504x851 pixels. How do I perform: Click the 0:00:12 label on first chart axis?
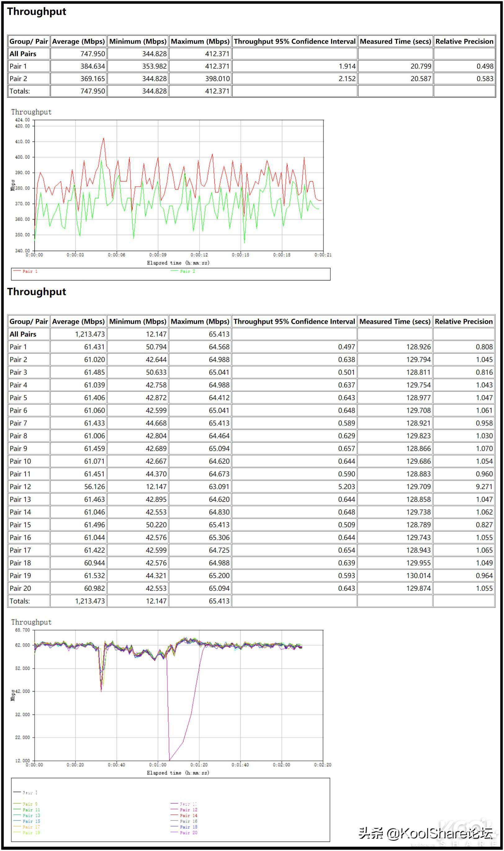point(199,255)
